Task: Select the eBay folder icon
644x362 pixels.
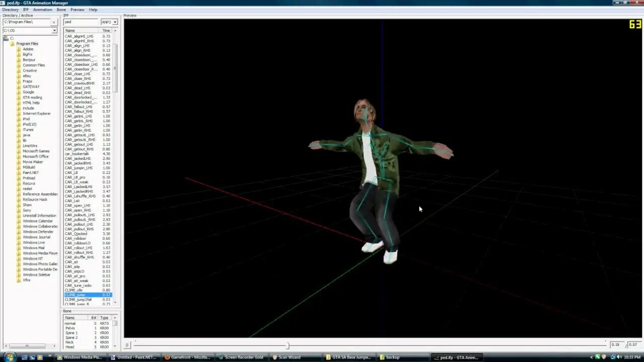Action: [19, 76]
